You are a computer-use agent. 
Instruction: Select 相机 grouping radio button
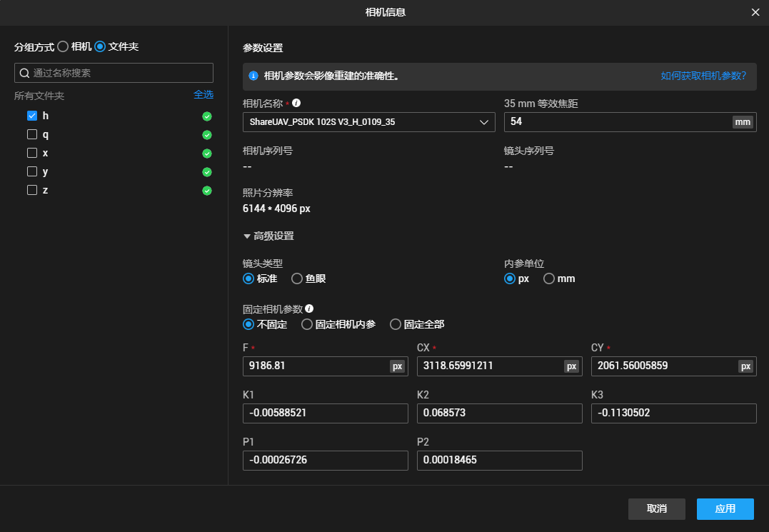pyautogui.click(x=63, y=46)
